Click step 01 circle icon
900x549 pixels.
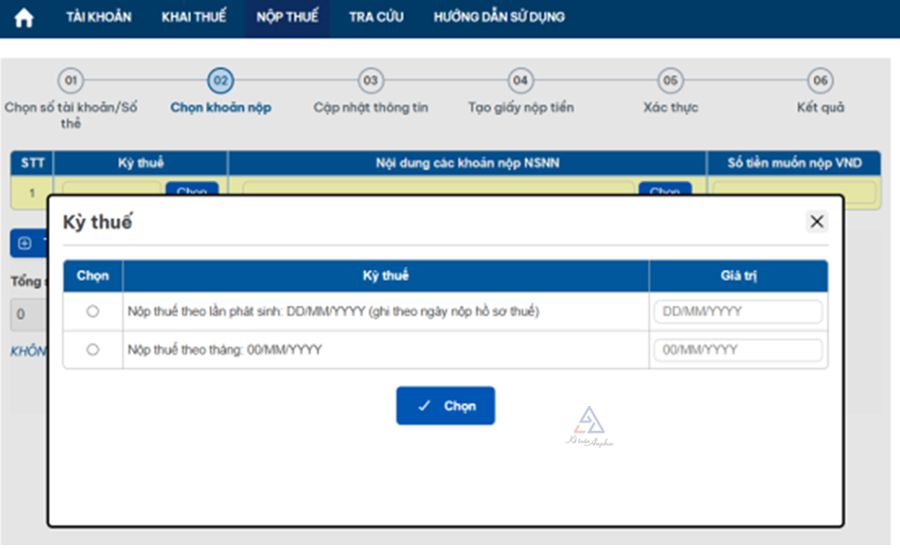pyautogui.click(x=70, y=81)
